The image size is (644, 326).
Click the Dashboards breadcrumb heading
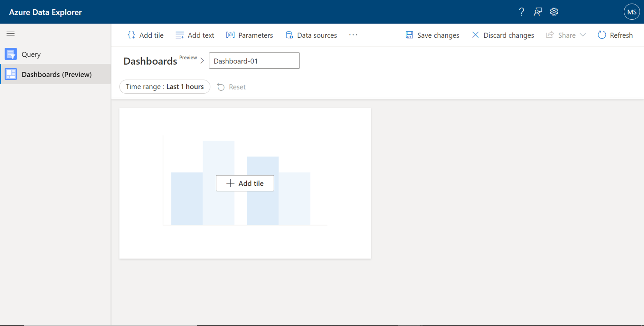(x=150, y=61)
